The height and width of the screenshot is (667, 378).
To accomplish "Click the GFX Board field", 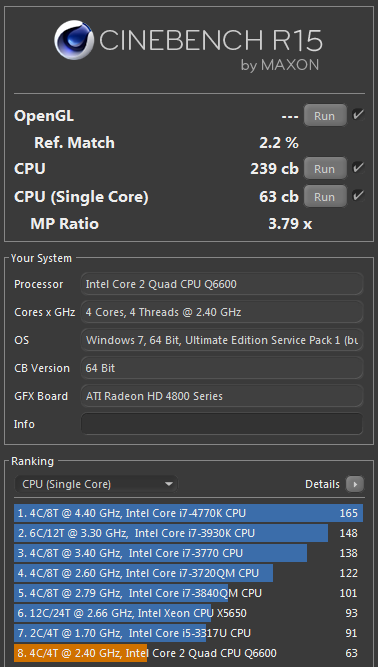I will pos(222,396).
